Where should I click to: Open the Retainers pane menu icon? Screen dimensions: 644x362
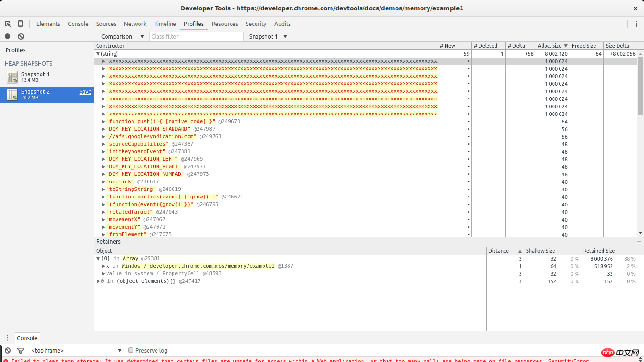639,241
